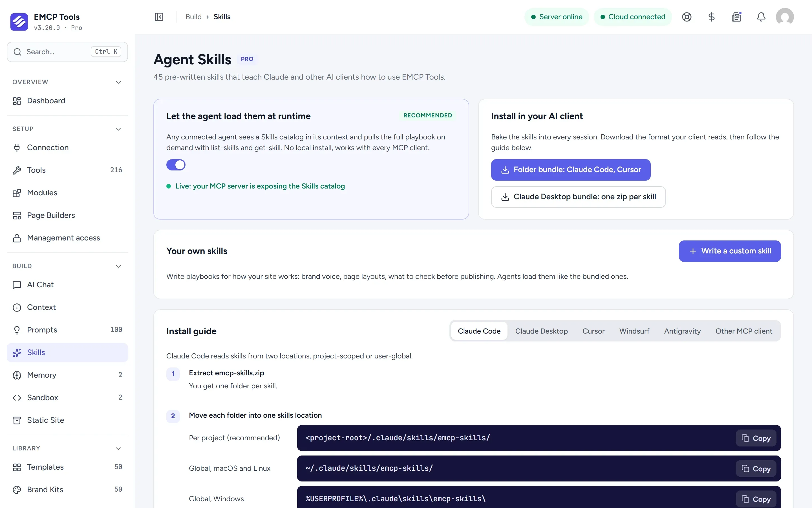Open Memory in the sidebar

click(x=67, y=375)
